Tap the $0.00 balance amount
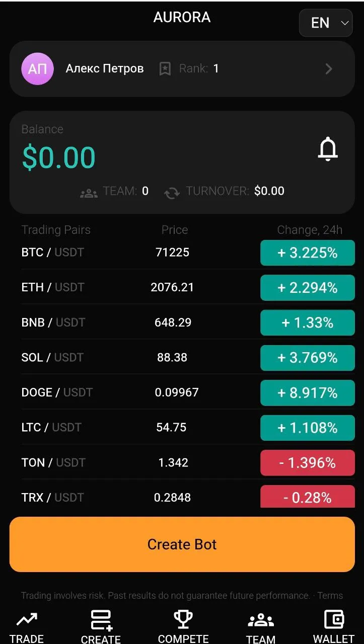The image size is (364, 644). [x=59, y=157]
